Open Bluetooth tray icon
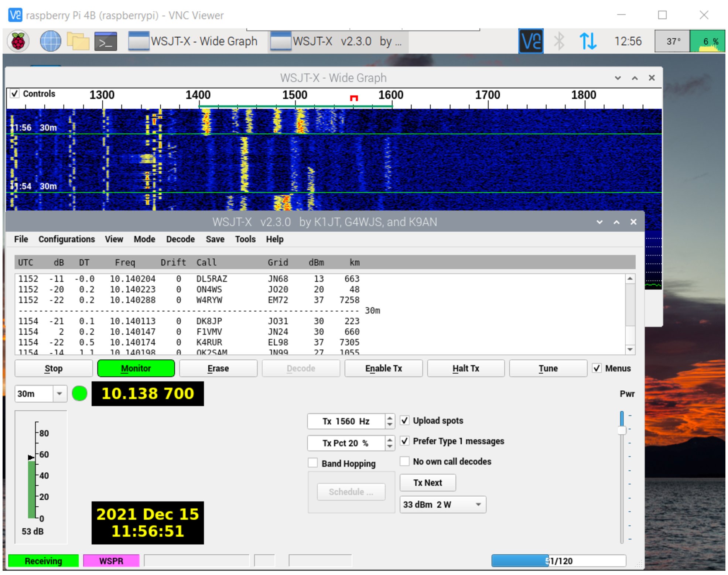The image size is (728, 575). coord(559,41)
